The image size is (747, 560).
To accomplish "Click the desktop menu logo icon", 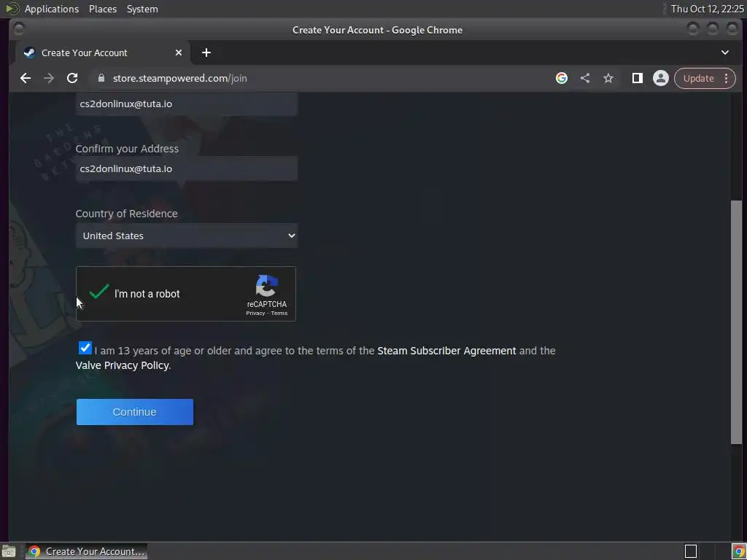I will tap(12, 9).
